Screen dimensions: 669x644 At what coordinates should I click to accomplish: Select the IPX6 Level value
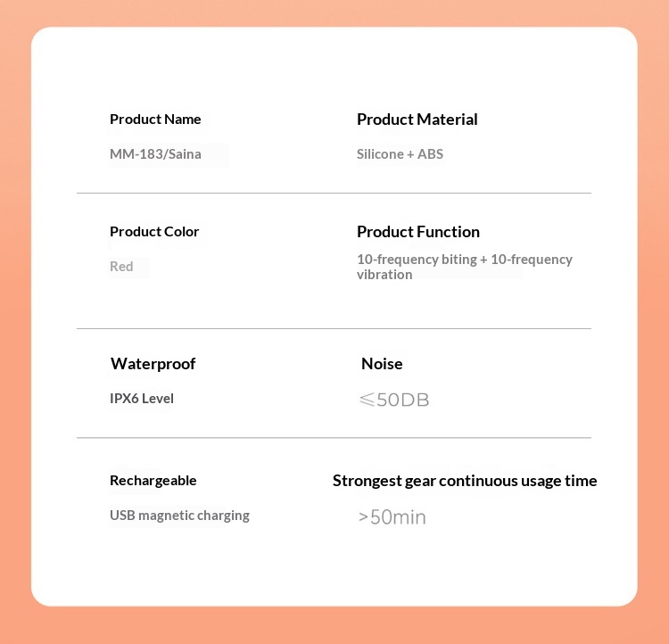pyautogui.click(x=142, y=398)
